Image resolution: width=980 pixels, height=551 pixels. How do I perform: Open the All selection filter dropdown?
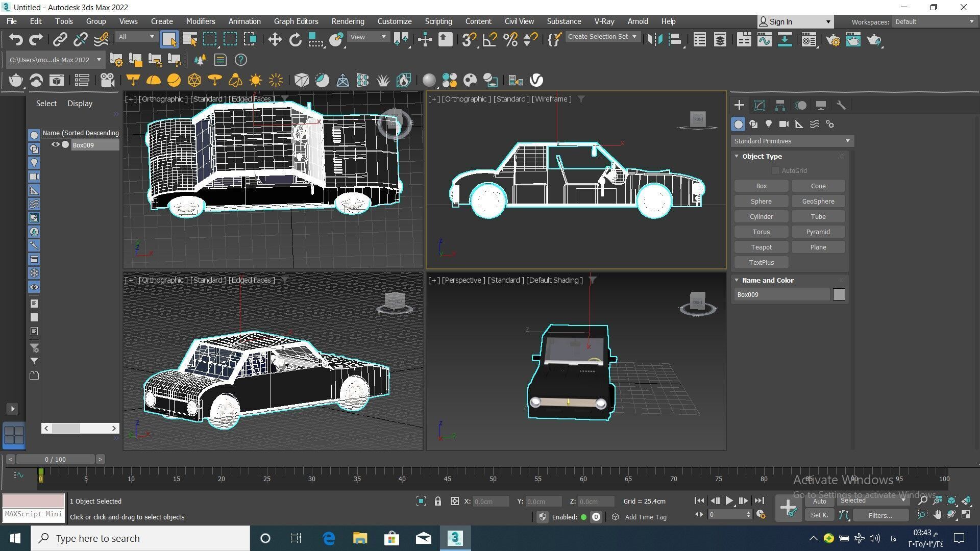pos(136,37)
